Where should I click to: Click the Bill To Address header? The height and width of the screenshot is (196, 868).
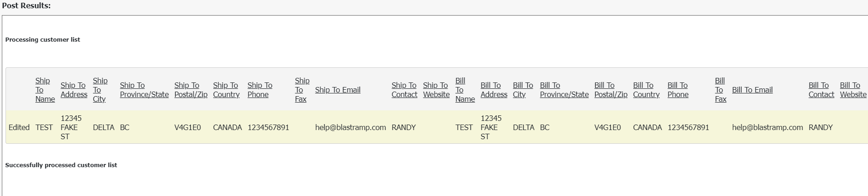pos(494,90)
